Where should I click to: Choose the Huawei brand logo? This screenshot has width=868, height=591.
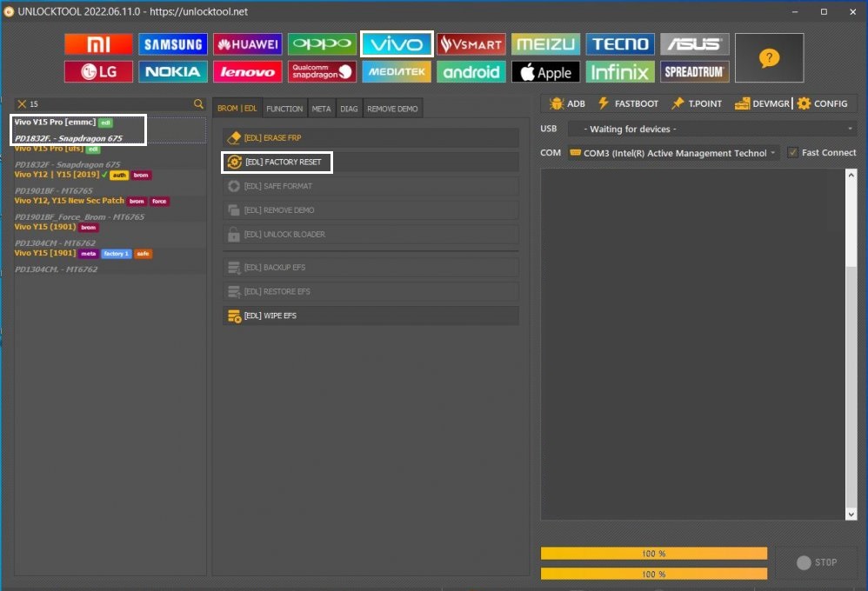click(248, 44)
